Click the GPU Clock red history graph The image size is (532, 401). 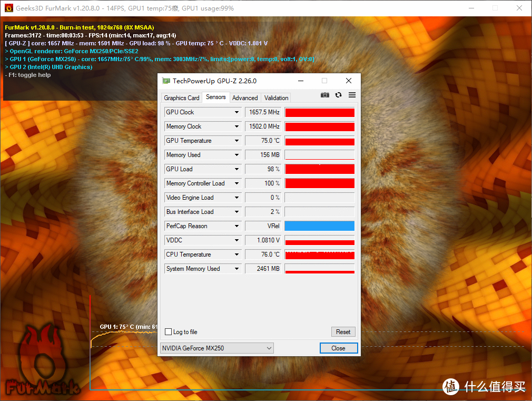pyautogui.click(x=320, y=112)
